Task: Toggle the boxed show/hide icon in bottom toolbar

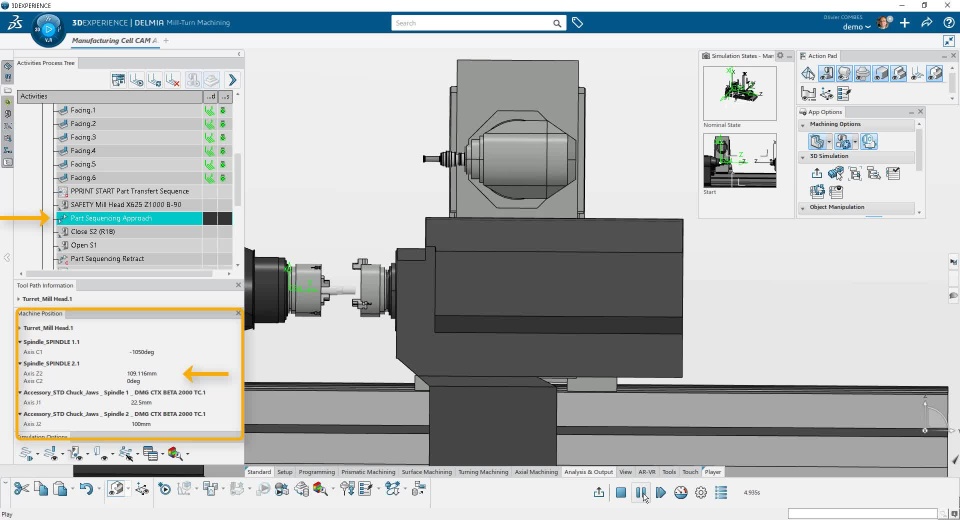Action: 116,489
